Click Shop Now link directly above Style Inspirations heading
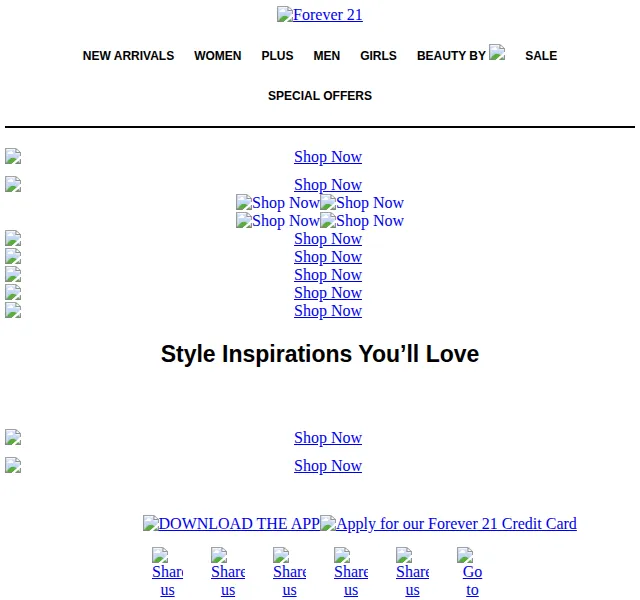 coord(328,311)
